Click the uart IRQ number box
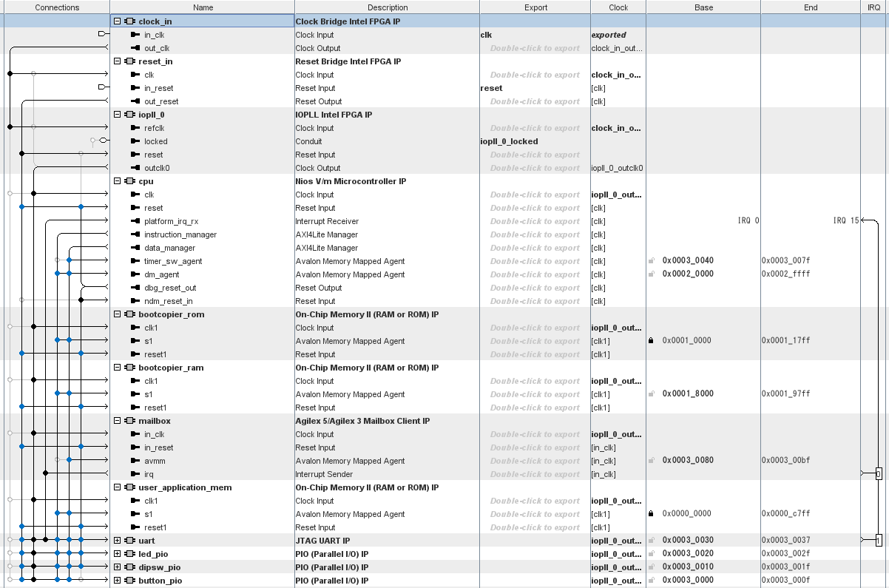This screenshot has width=889, height=588. (878, 541)
